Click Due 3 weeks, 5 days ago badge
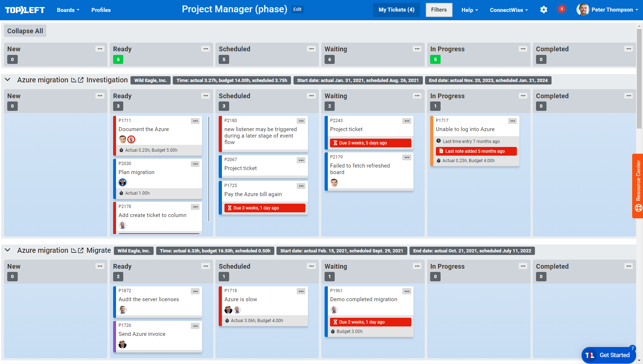Image resolution: width=643 pixels, height=364 pixels. coord(370,143)
